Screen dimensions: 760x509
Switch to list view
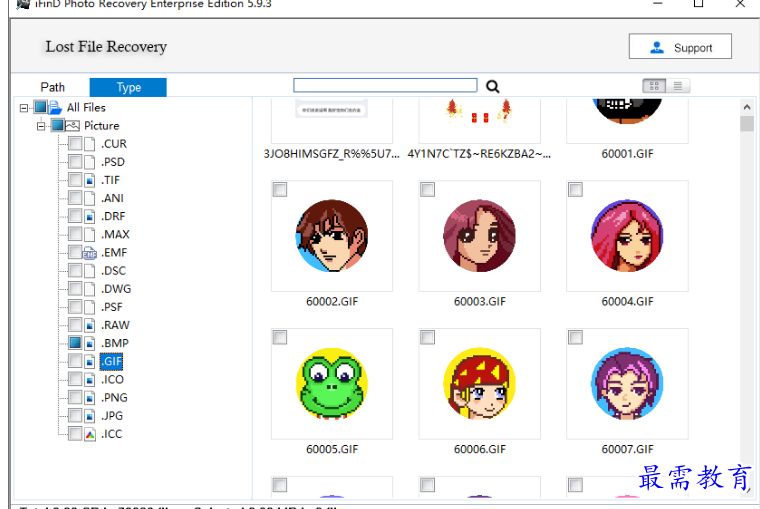click(x=678, y=86)
